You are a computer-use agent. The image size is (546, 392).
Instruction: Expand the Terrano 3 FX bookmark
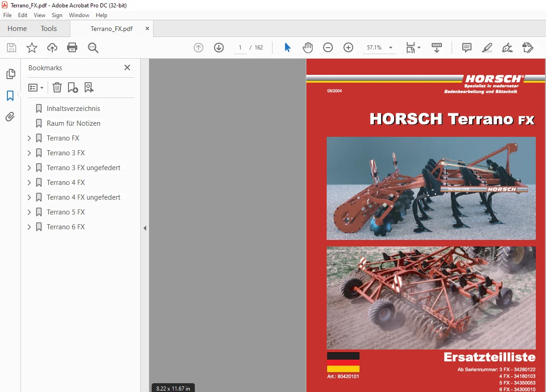tap(29, 153)
